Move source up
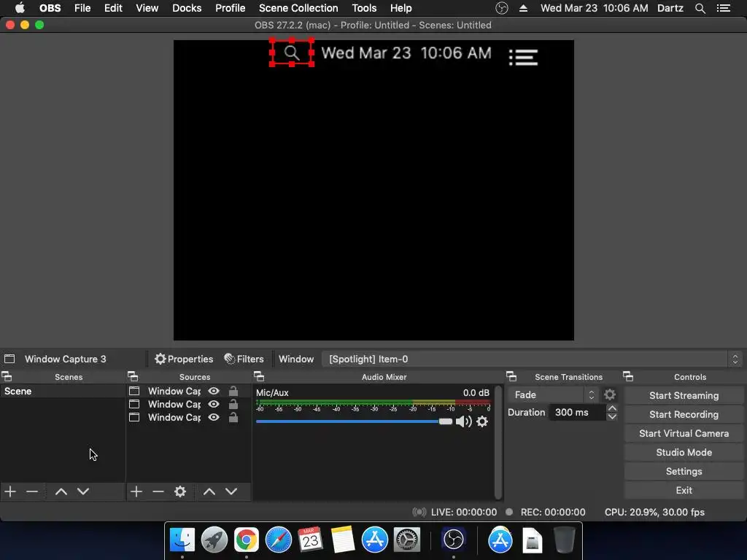The height and width of the screenshot is (560, 747). [x=209, y=491]
